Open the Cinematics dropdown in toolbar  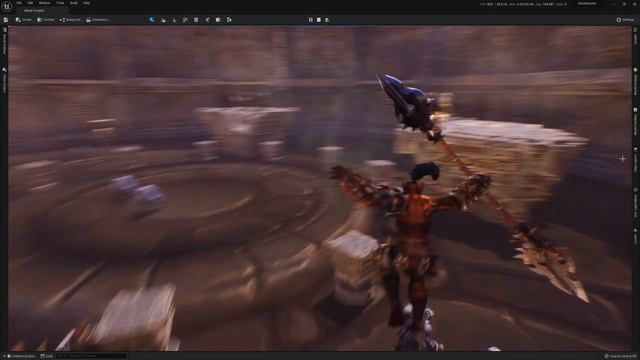coord(98,20)
